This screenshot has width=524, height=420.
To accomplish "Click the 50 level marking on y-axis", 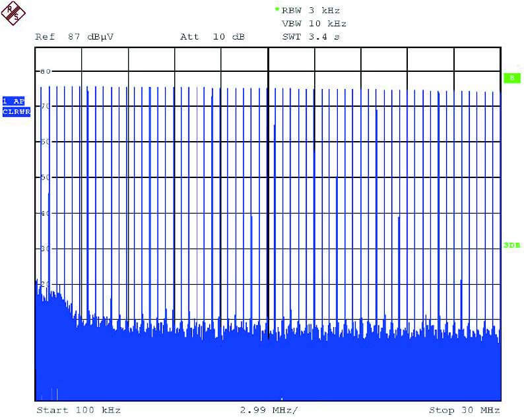I will click(46, 177).
